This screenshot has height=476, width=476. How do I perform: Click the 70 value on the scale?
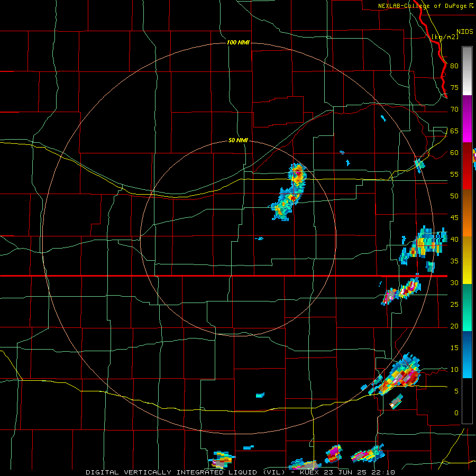[454, 109]
